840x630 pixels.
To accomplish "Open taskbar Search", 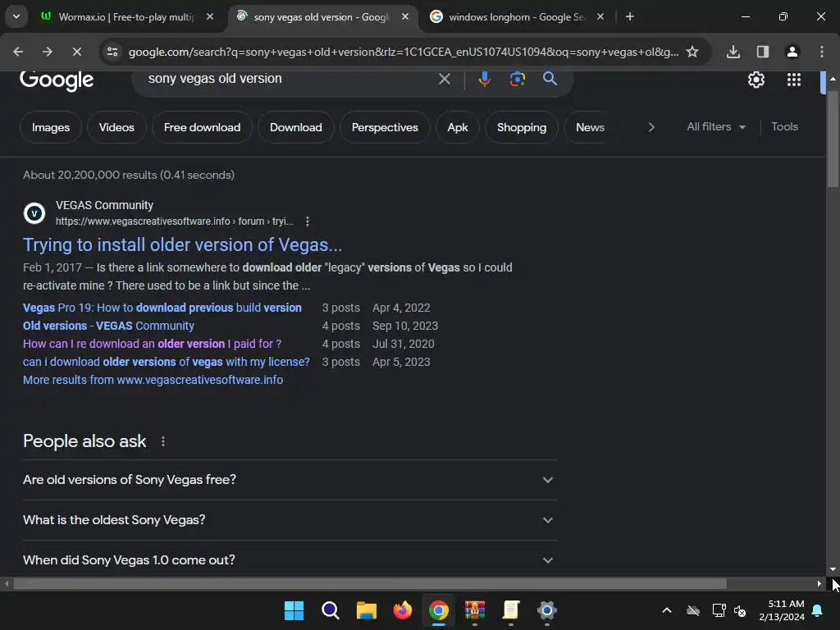I will [x=330, y=610].
